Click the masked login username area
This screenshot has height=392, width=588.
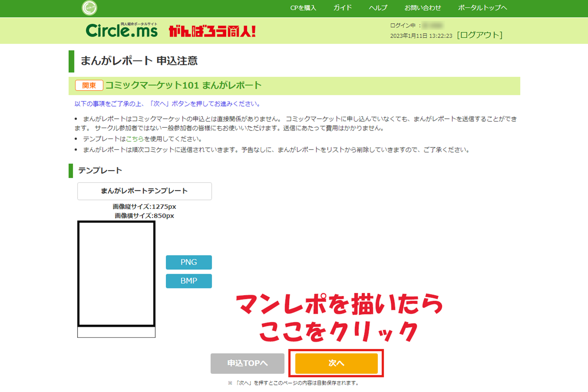click(x=433, y=25)
